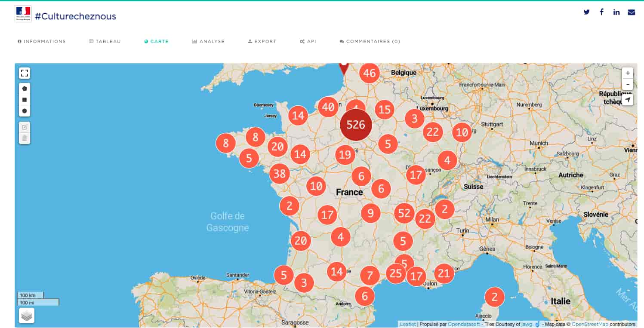Switch to the Tableau tab

[105, 42]
